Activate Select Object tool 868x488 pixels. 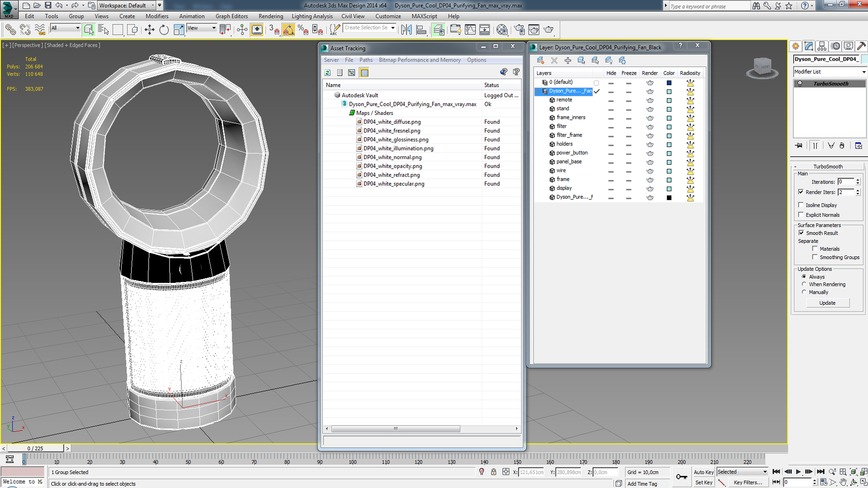coord(89,30)
